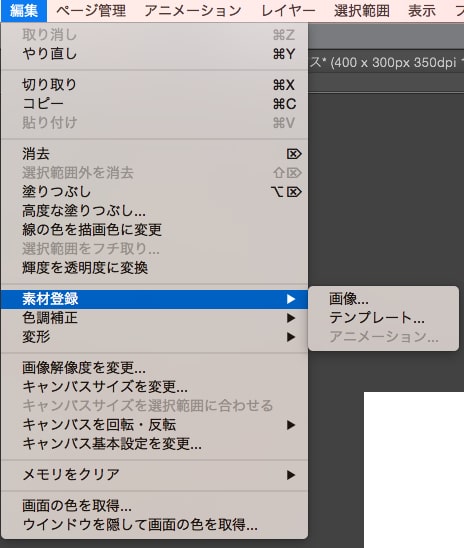464x548 pixels.
Task: Choose 塗りつぶし menu entry
Action: 154,192
